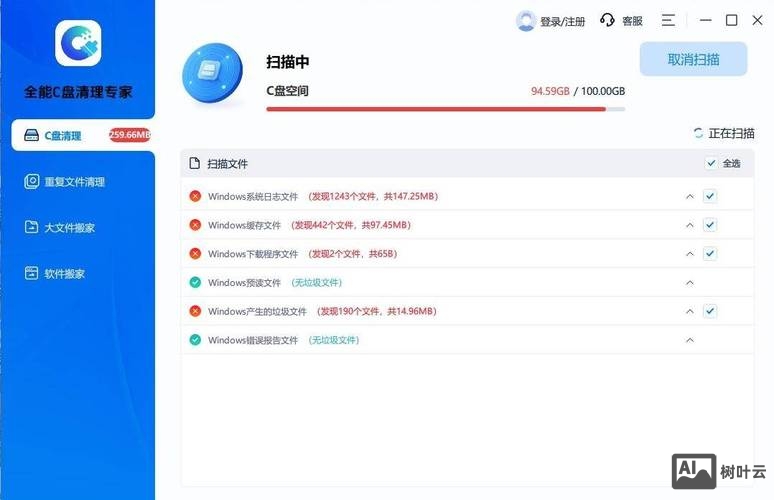Click the Windows系统日志文件 row label
Screen dimensions: 774x500
(x=253, y=196)
